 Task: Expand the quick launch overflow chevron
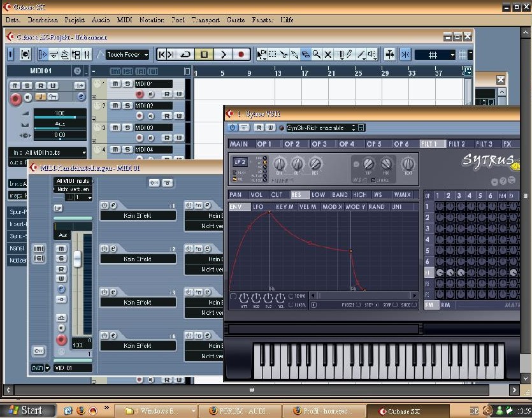(107, 408)
